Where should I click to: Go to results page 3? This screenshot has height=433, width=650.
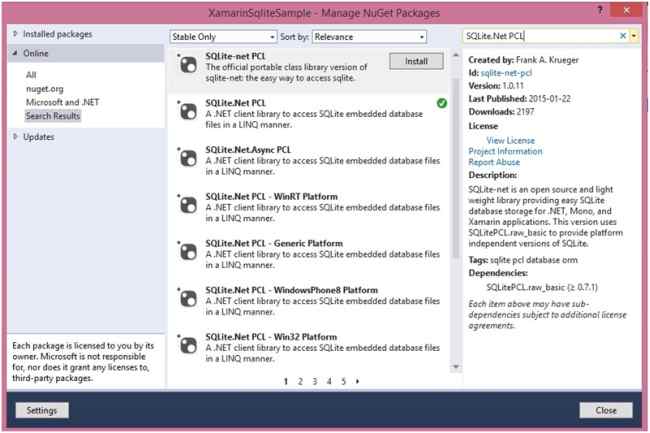pyautogui.click(x=315, y=381)
